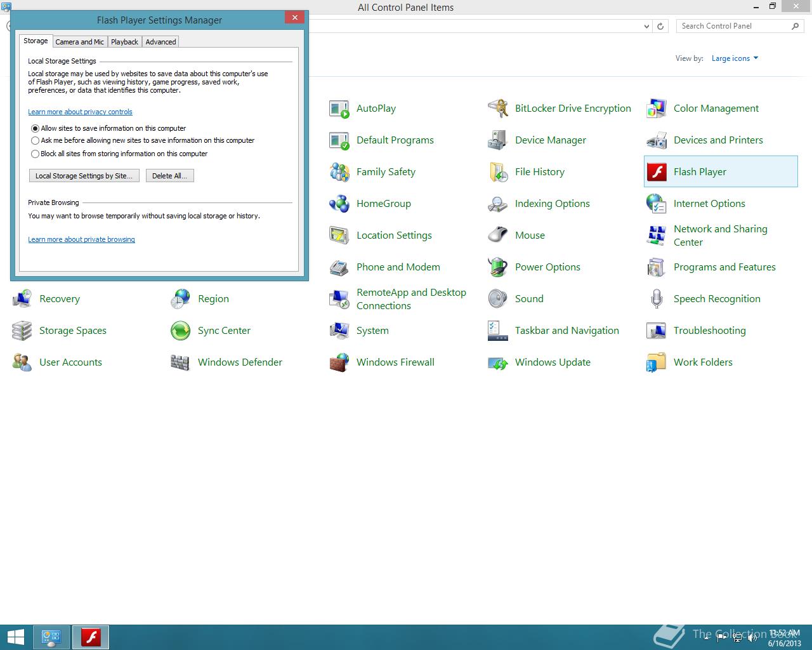This screenshot has width=812, height=650.
Task: Click Local Storage Settings by Site button
Action: [84, 176]
